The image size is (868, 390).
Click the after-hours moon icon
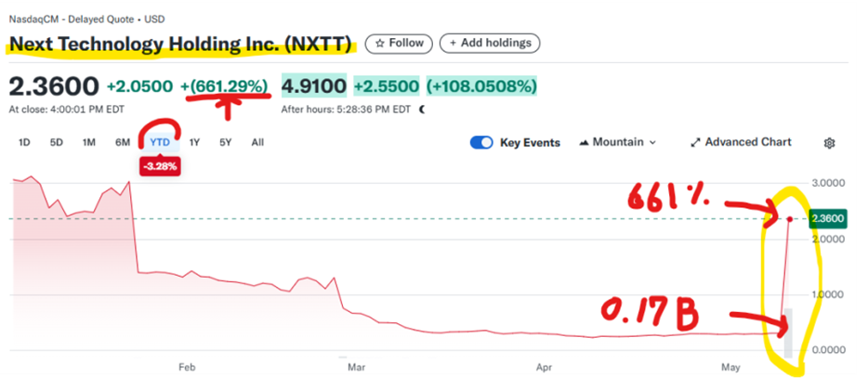422,110
